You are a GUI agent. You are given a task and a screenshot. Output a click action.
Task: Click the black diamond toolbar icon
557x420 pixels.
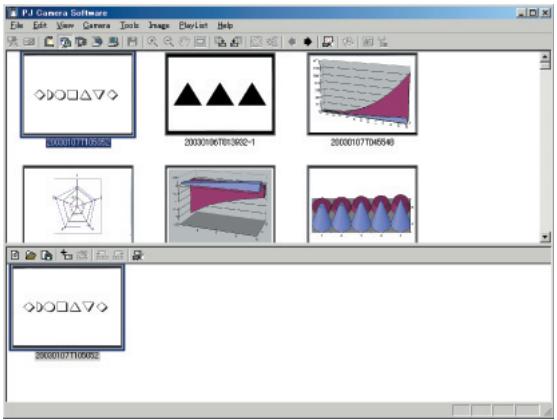(x=308, y=42)
